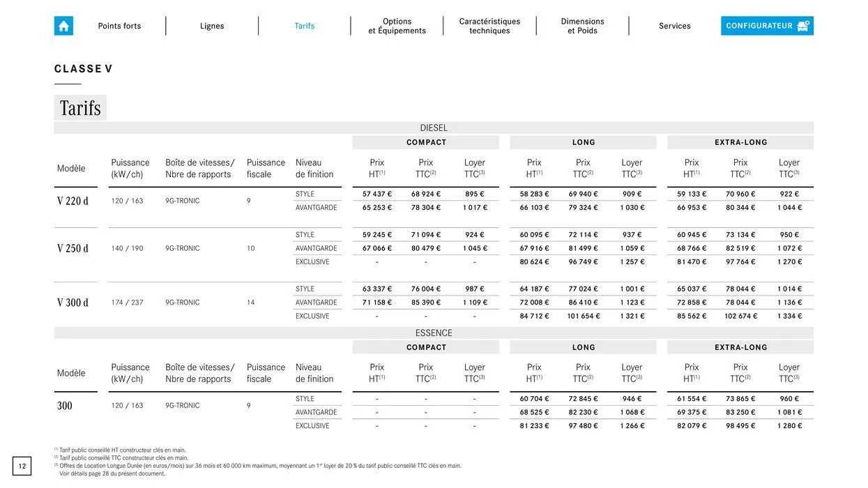Screen dimensions: 868x488
Task: Click the home icon button
Action: pos(63,26)
